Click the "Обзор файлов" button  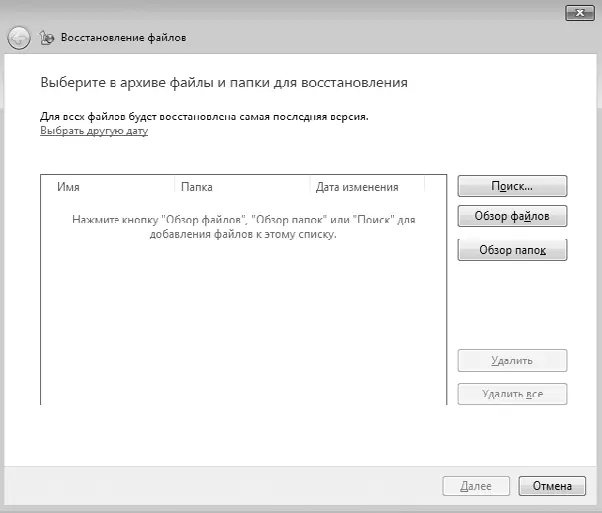512,216
